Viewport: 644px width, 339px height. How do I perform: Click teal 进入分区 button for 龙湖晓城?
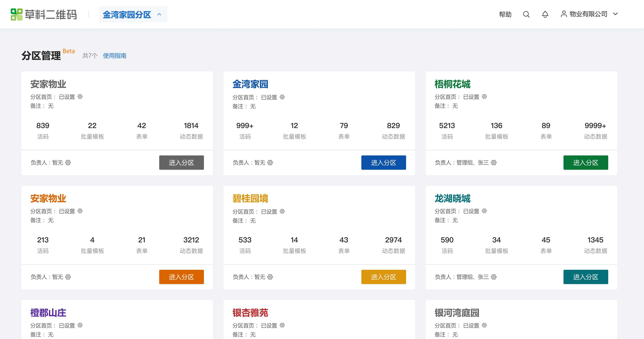point(586,277)
